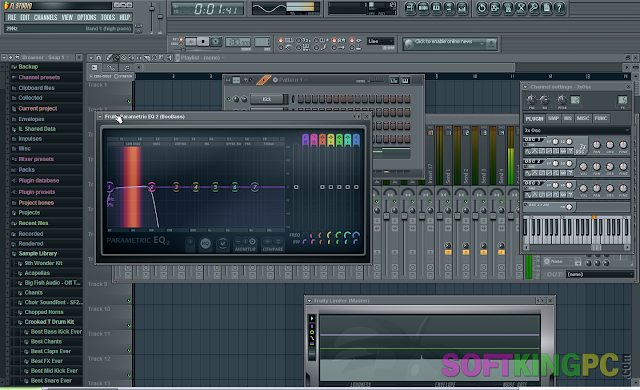Click the scissors icon in top toolbar
Image resolution: width=640 pixels, height=390 pixels.
521,8
